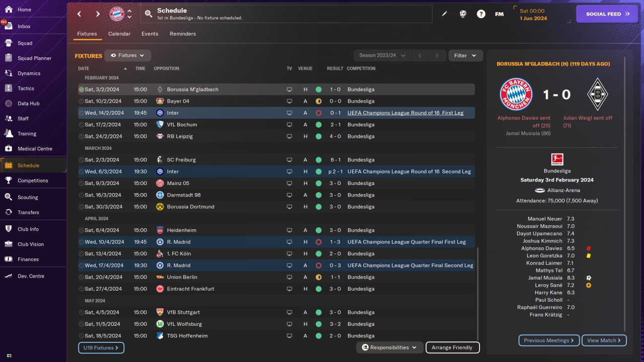Toggle the check circle for Sat, 24/2/2024 fixture

coord(81,136)
